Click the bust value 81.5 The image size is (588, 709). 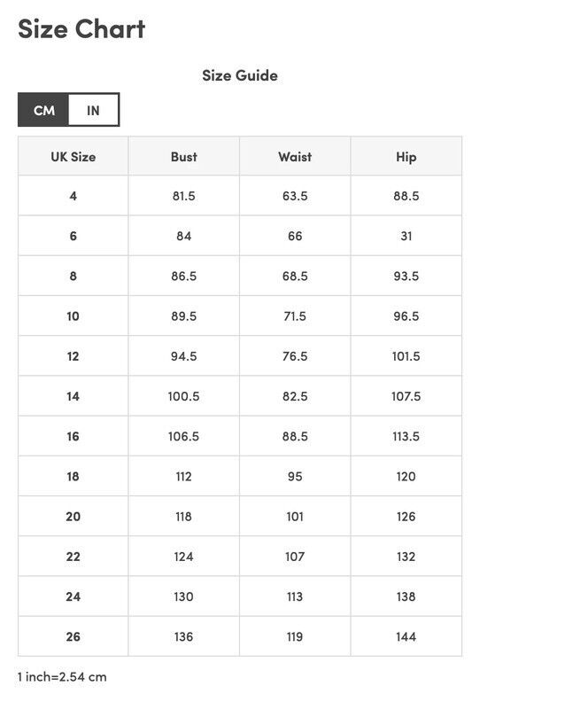[x=183, y=196]
